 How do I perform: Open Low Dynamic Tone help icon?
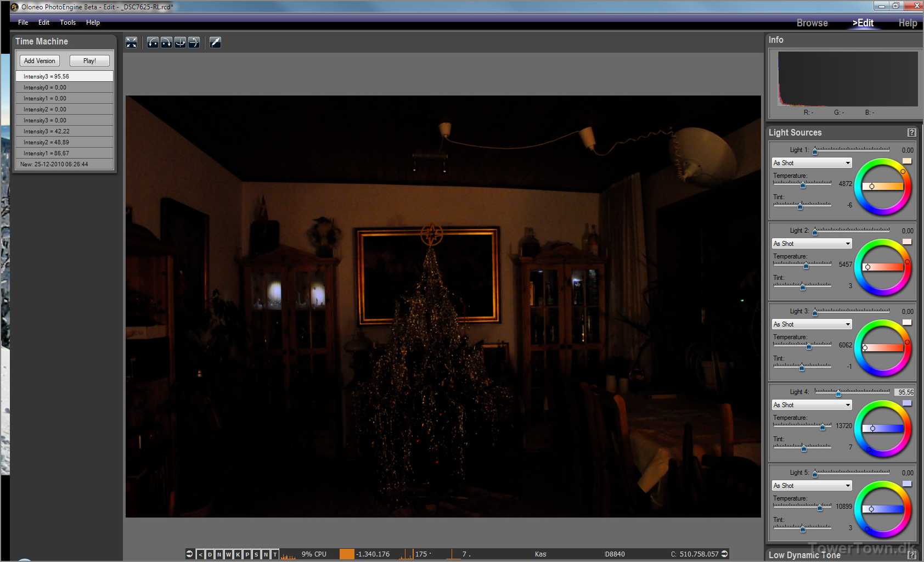coord(911,555)
